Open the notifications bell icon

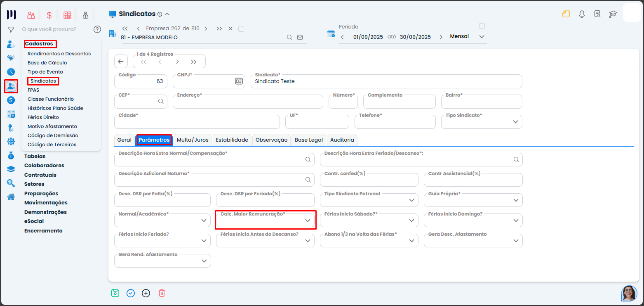pos(582,14)
